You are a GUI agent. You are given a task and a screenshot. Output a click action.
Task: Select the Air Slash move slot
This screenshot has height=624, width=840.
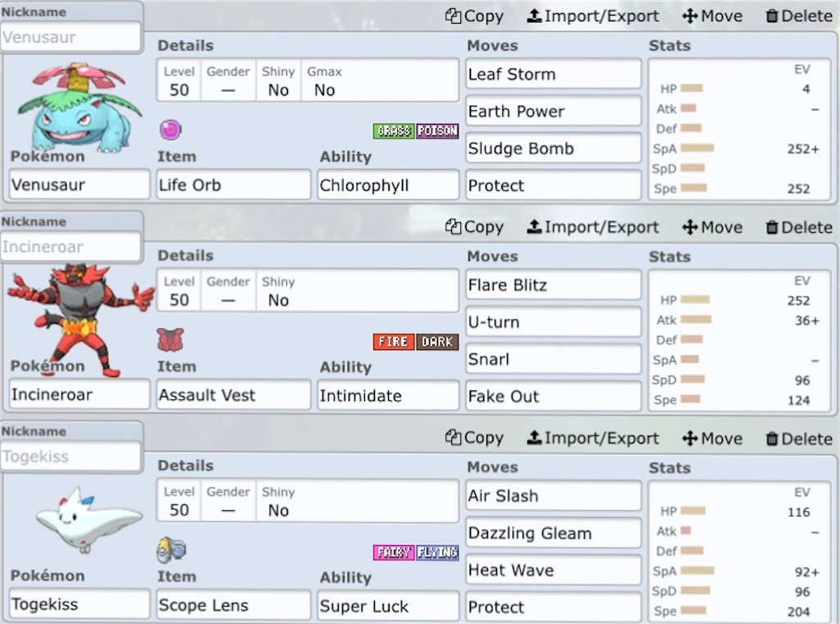click(554, 495)
